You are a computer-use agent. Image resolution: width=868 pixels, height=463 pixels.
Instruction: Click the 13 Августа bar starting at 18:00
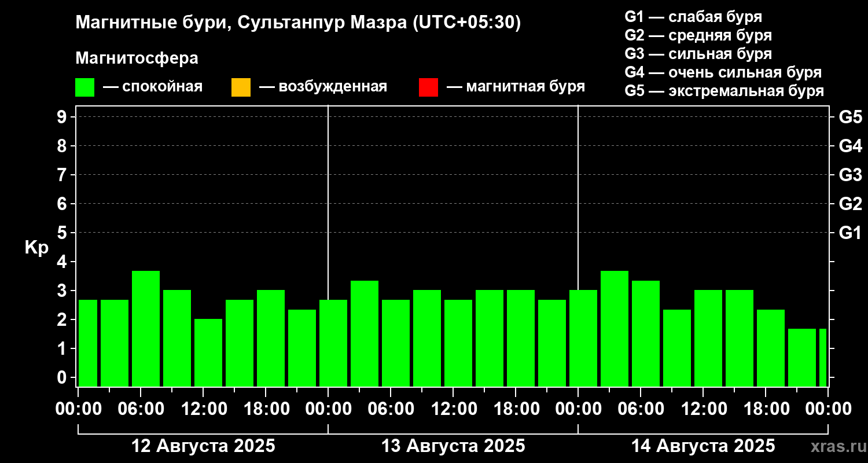[x=521, y=338]
